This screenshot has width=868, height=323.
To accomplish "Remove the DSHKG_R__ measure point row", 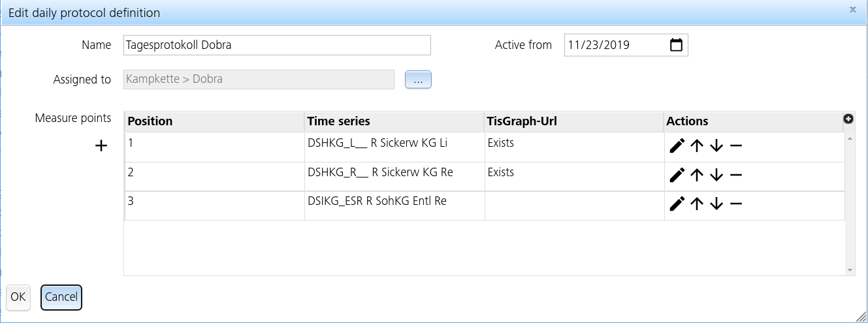I will [x=736, y=175].
